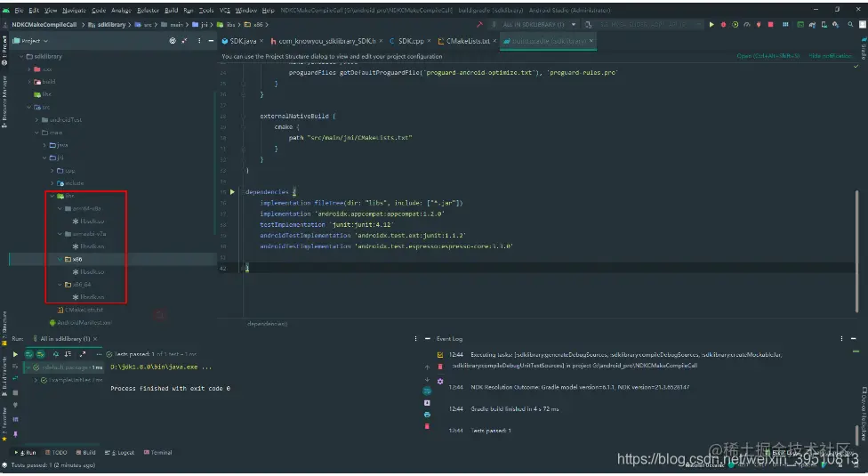Click the editor vertical scrollbar
The height and width of the screenshot is (476, 868).
[857, 250]
